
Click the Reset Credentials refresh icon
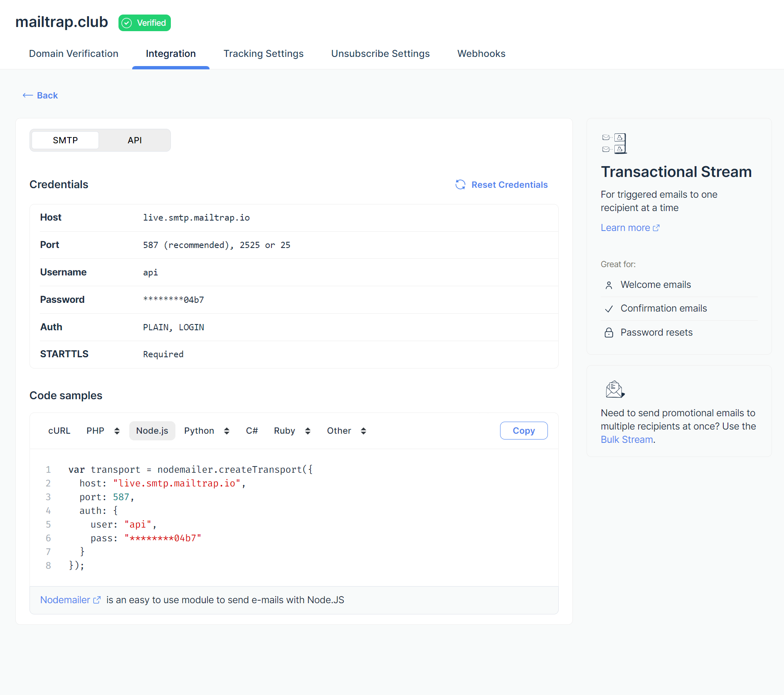461,184
